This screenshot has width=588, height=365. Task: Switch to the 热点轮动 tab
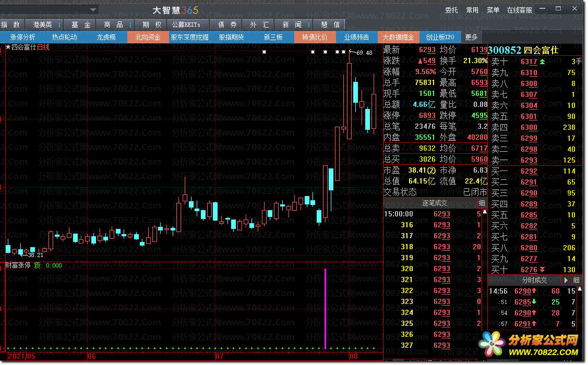pos(65,37)
